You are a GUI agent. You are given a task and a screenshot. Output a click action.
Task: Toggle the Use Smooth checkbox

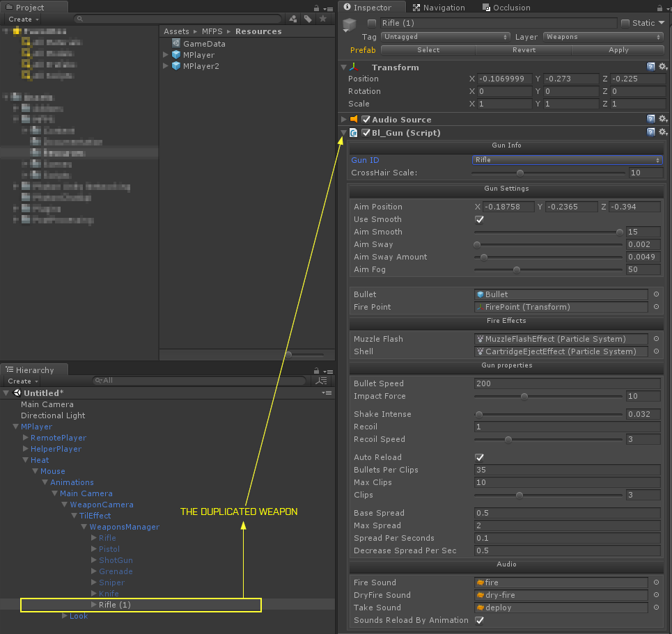(479, 219)
